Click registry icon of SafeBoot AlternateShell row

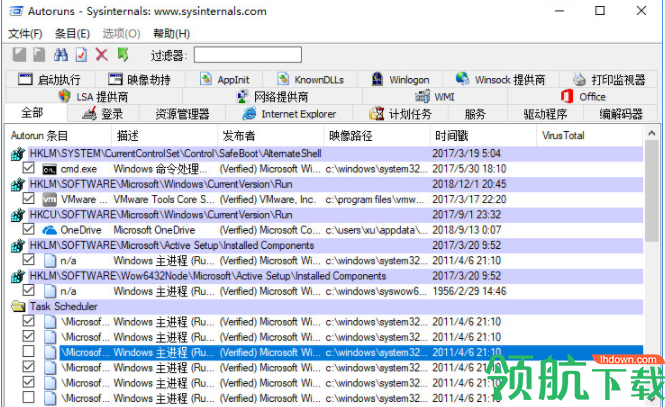click(18, 154)
